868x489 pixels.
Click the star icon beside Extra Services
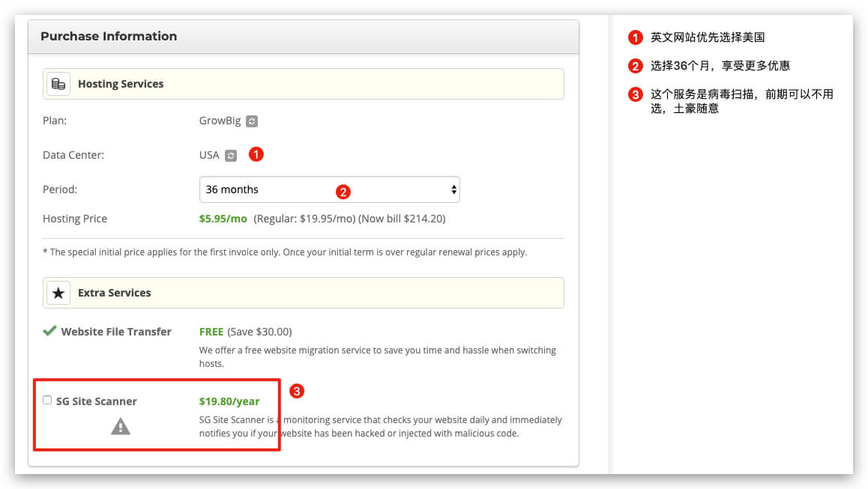pyautogui.click(x=58, y=293)
